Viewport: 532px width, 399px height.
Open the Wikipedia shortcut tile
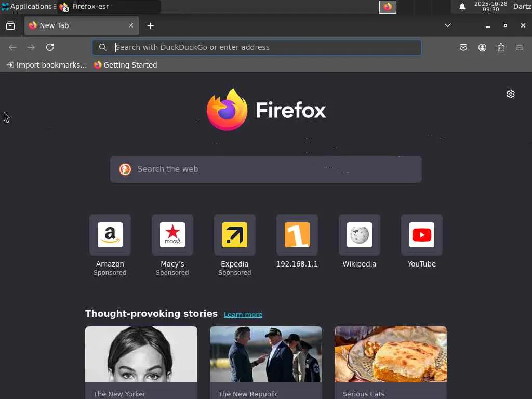coord(360,235)
